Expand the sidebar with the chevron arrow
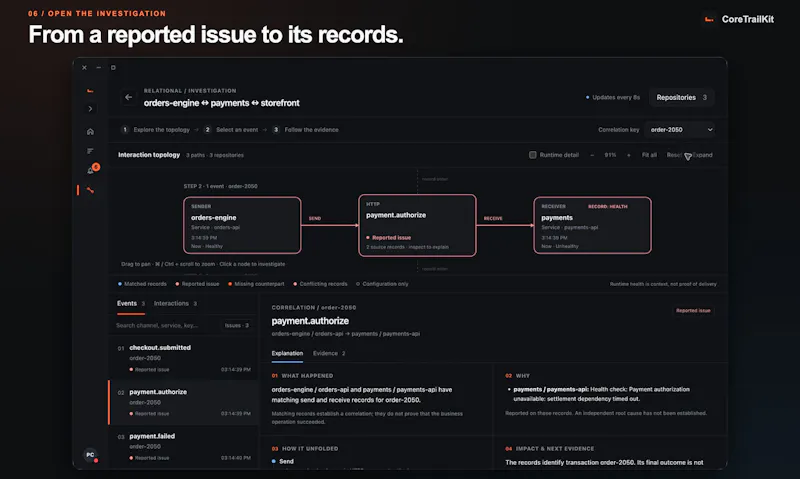Screen dimensions: 800x479 click(x=90, y=109)
